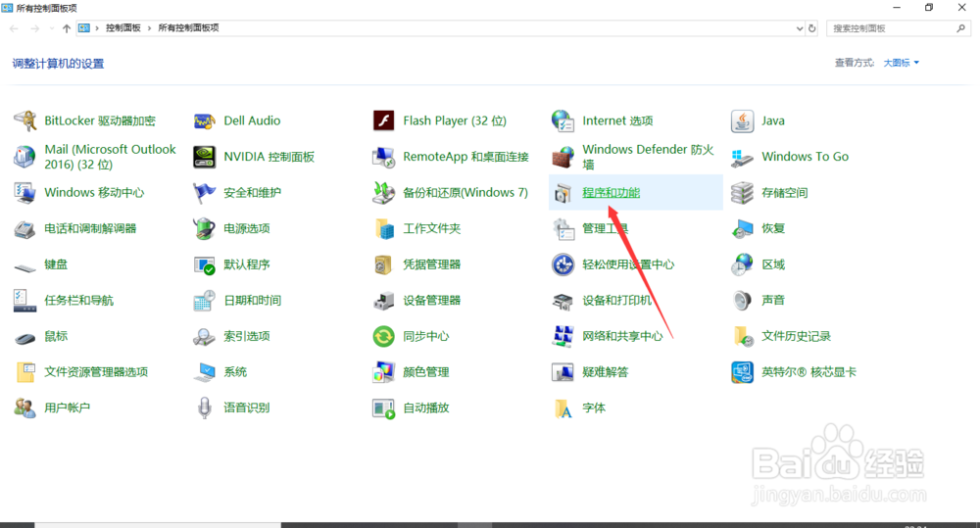Click the 网络和共享中心 icon

pos(563,336)
